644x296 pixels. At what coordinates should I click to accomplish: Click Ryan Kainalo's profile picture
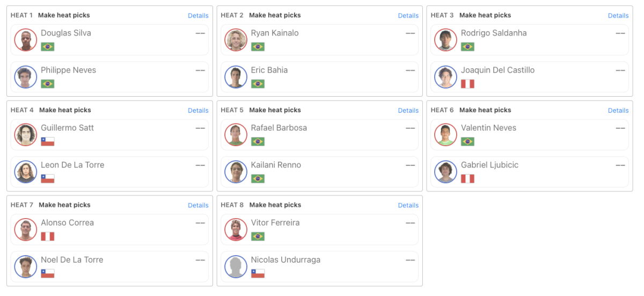(x=236, y=40)
